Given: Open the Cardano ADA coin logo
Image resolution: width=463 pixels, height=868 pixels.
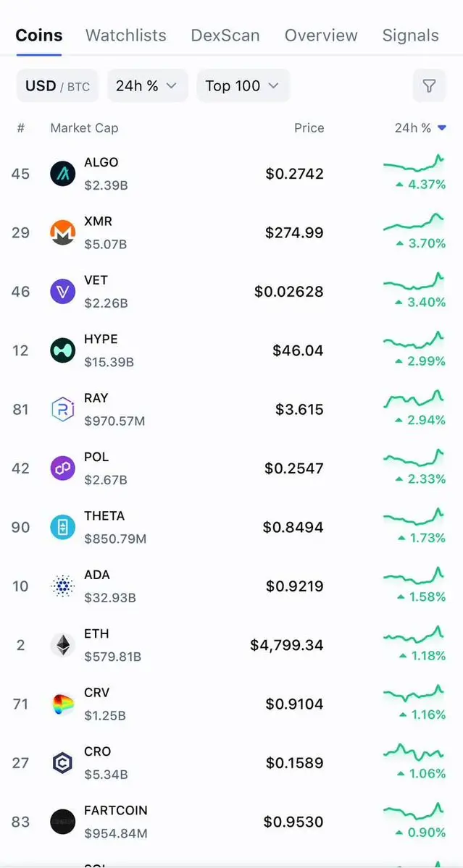Looking at the screenshot, I should (62, 586).
